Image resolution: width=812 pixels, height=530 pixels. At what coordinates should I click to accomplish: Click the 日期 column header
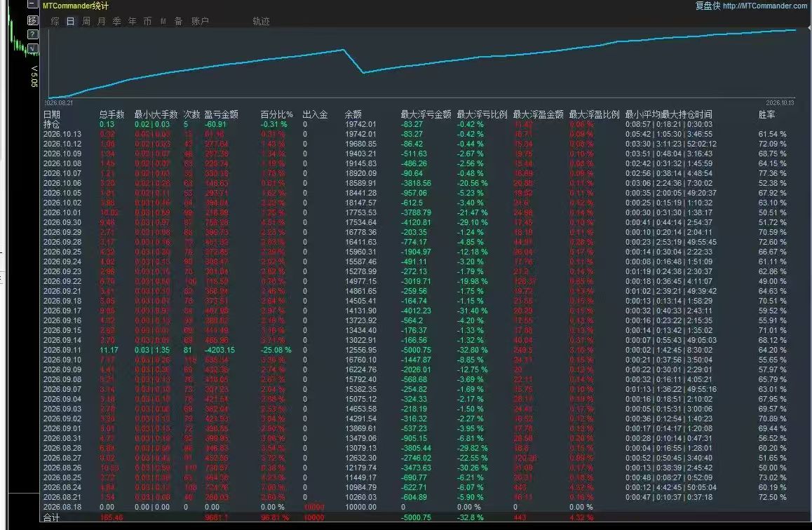coord(52,114)
